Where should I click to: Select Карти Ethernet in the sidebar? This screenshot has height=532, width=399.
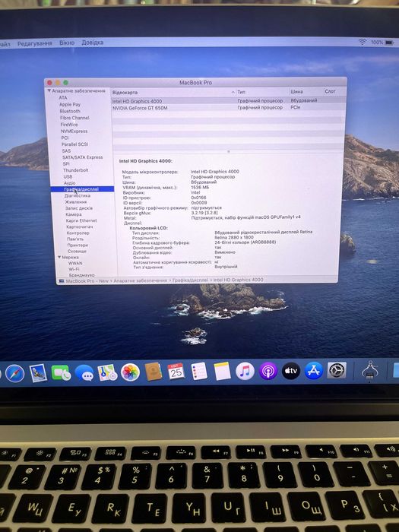[x=81, y=220]
